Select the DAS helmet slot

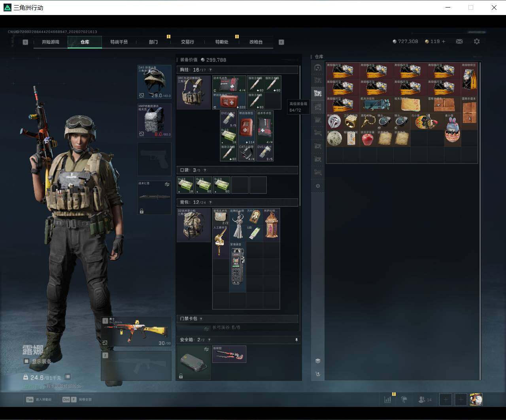[154, 82]
